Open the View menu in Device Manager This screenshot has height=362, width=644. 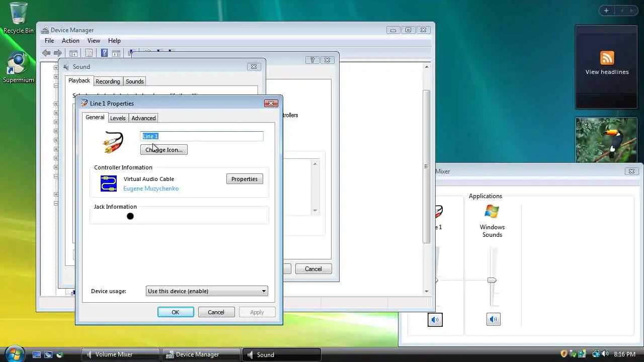coord(94,41)
